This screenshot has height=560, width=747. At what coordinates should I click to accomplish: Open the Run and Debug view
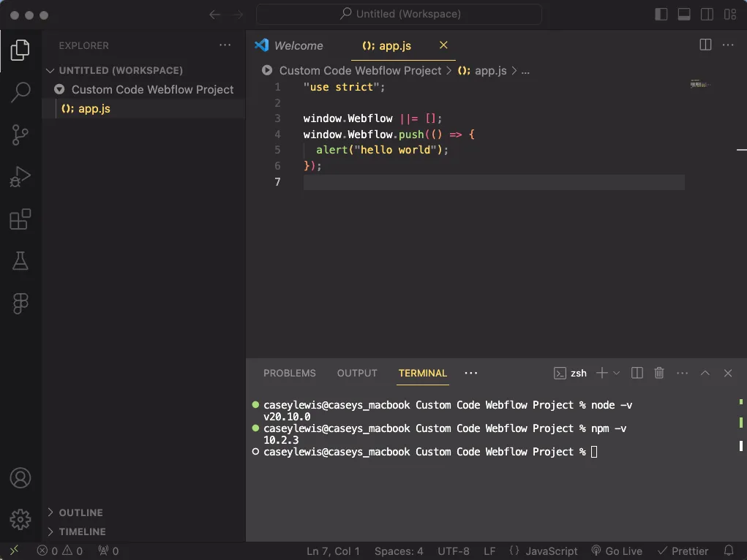pos(20,177)
